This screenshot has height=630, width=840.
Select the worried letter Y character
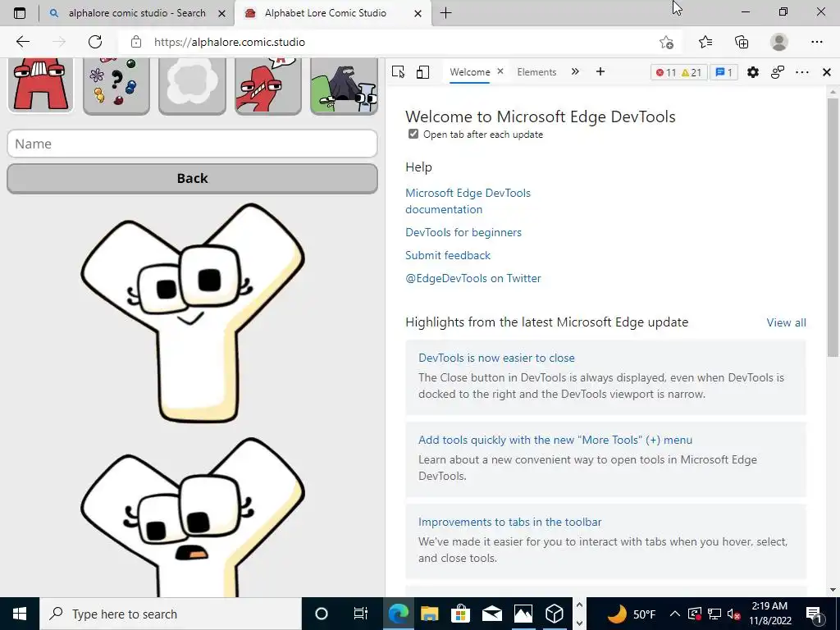click(192, 517)
